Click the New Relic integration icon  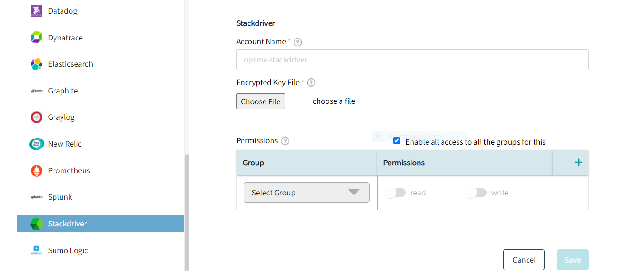(x=35, y=144)
